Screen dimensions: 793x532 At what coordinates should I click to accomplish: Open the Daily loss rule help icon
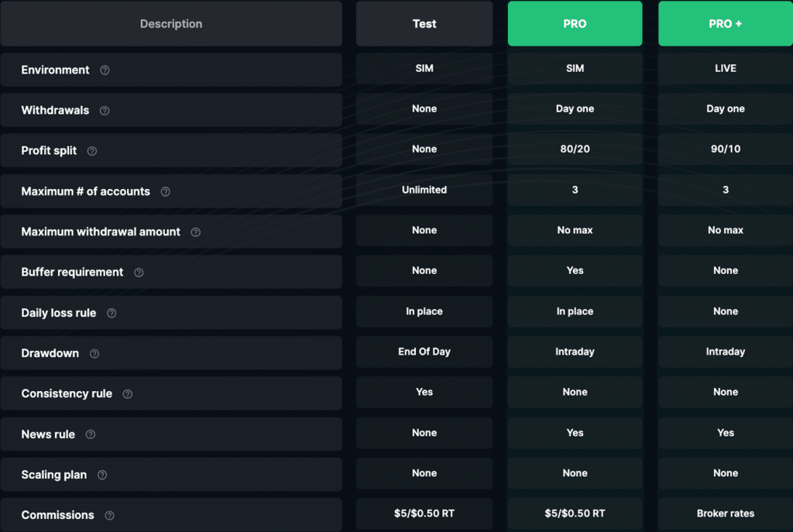tap(112, 313)
